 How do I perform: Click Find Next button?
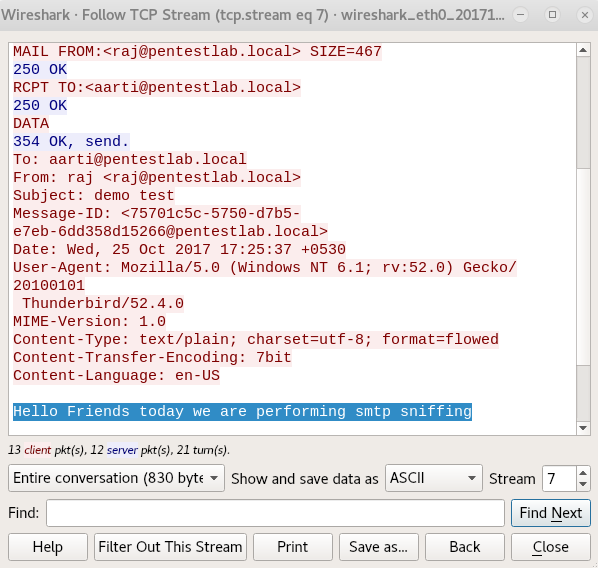click(551, 513)
